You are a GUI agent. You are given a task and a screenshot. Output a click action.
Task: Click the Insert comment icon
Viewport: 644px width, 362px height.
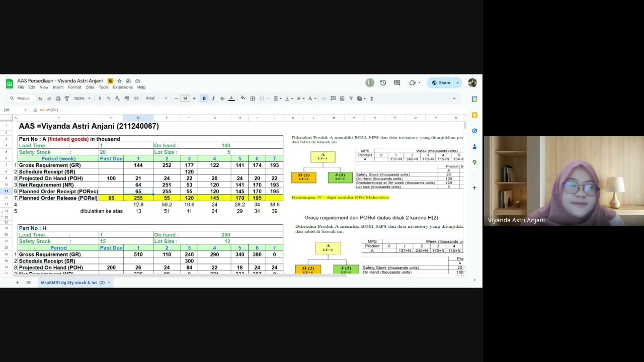(x=333, y=99)
